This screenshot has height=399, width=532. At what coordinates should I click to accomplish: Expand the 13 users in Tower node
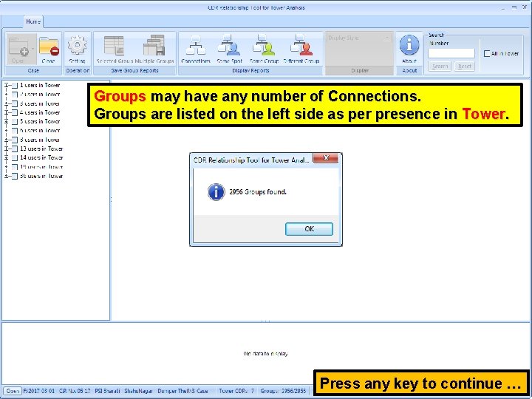tap(6, 149)
